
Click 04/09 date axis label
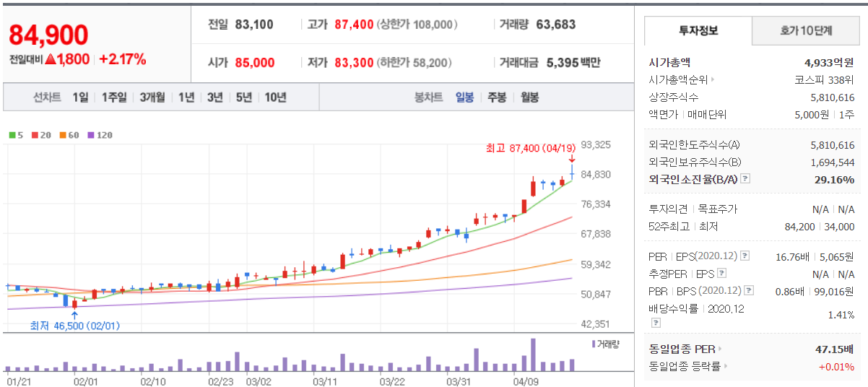pyautogui.click(x=526, y=381)
